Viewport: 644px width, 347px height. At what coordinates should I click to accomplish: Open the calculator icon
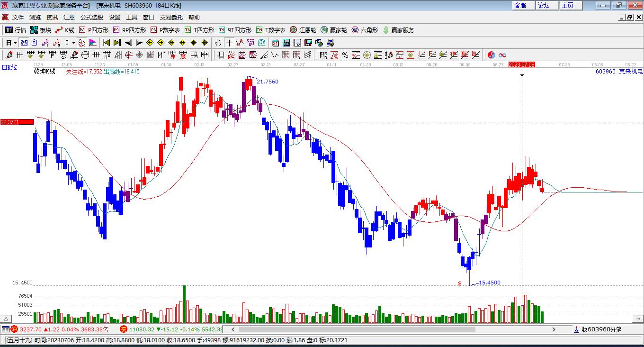(286, 43)
